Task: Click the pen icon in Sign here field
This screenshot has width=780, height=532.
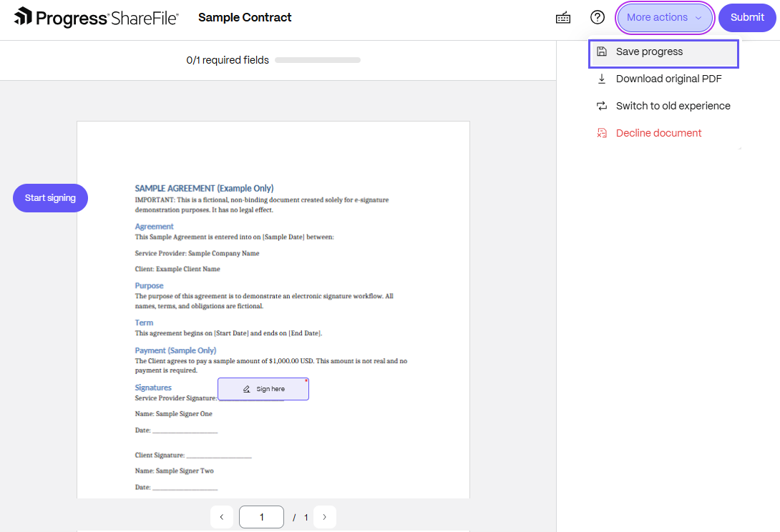Action: pos(246,389)
